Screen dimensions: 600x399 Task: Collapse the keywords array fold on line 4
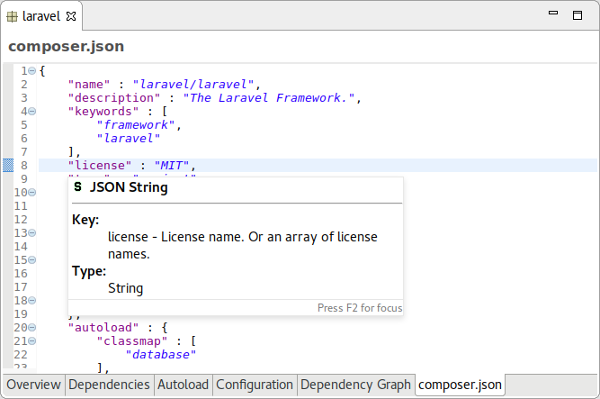tap(32, 111)
